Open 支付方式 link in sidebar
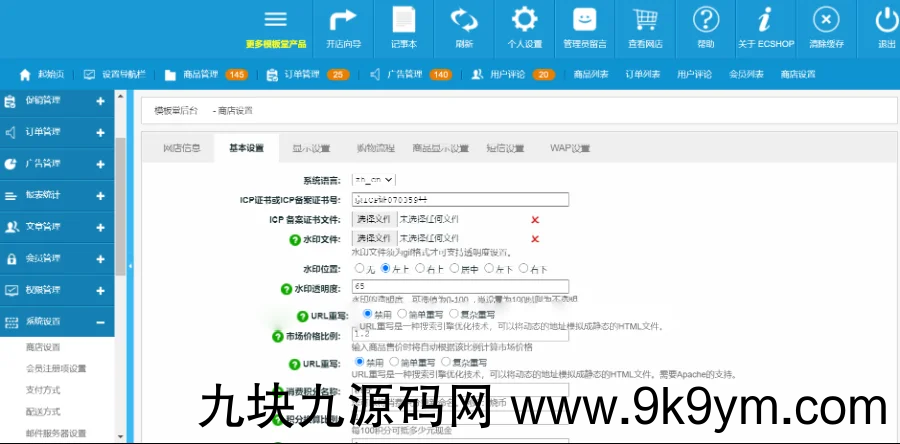Viewport: 900px width, 444px height. tap(45, 390)
